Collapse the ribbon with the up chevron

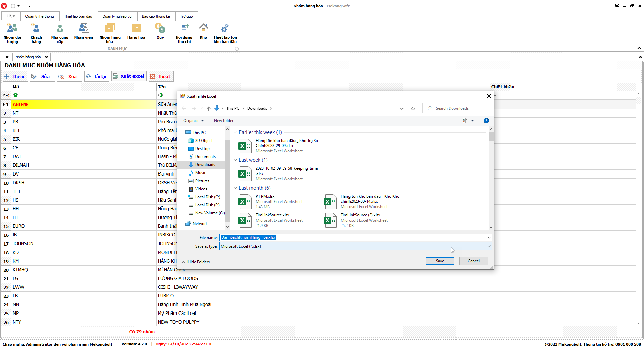click(639, 48)
